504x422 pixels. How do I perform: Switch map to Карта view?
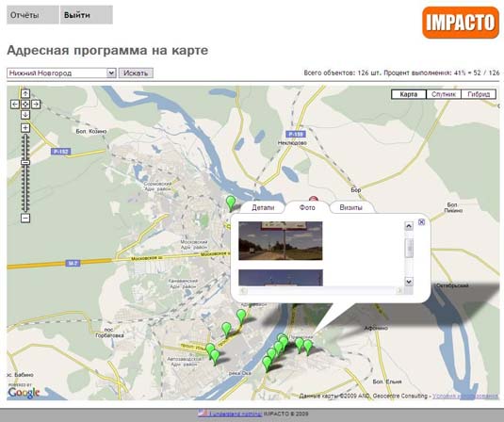point(409,94)
